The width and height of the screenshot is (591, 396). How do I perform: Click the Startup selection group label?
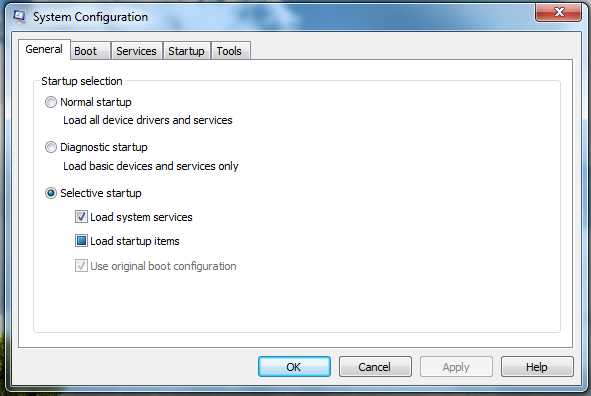point(82,81)
